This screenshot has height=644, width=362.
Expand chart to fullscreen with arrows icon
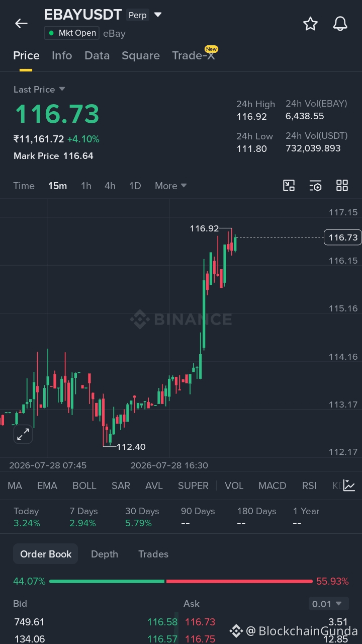tap(23, 434)
